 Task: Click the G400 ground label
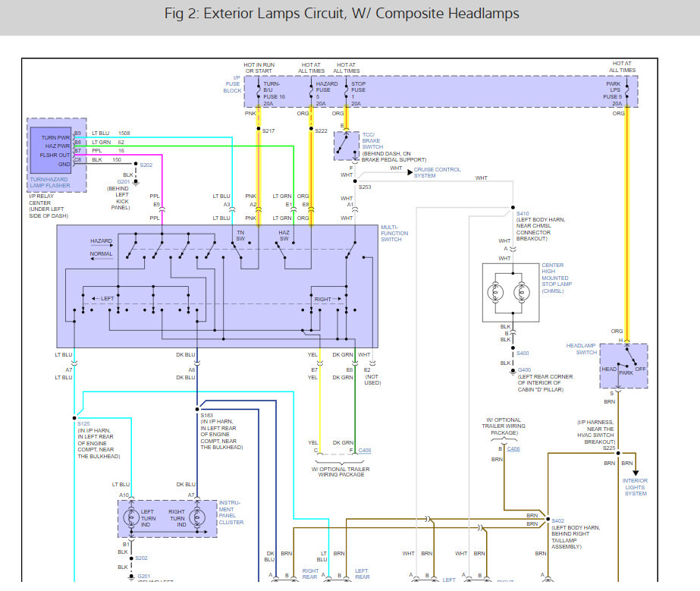pyautogui.click(x=524, y=370)
